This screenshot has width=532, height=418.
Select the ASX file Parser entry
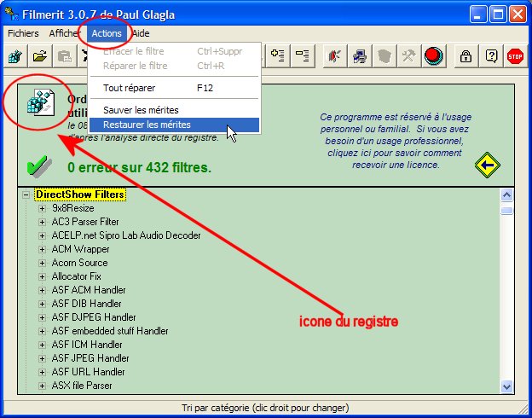point(82,386)
